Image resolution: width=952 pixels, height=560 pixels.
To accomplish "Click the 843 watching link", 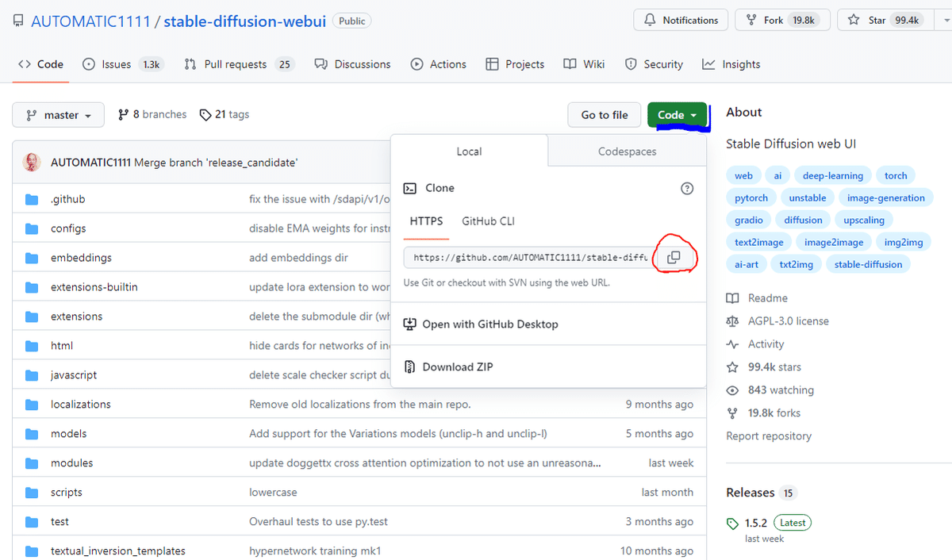I will click(x=770, y=390).
